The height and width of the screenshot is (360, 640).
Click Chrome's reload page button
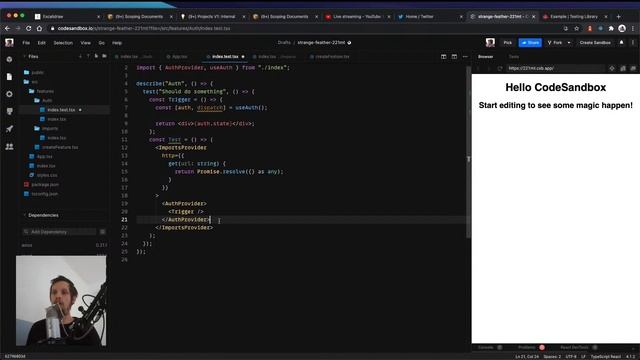29,28
